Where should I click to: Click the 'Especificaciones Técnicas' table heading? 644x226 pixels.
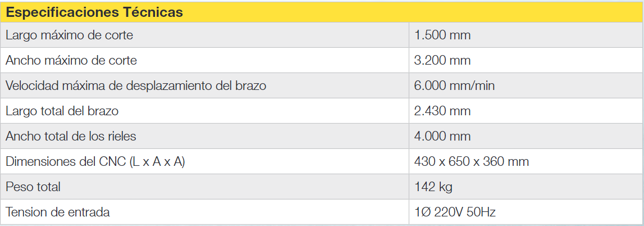point(94,12)
